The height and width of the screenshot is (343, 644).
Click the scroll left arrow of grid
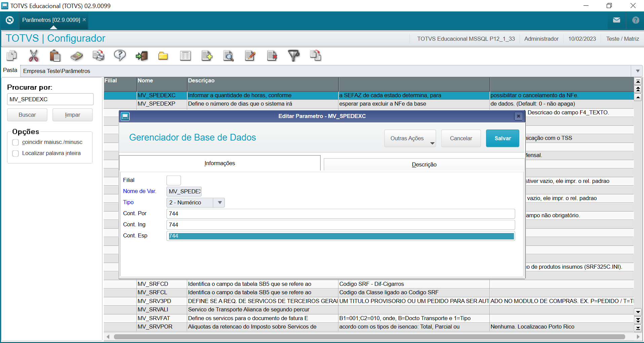pyautogui.click(x=108, y=337)
